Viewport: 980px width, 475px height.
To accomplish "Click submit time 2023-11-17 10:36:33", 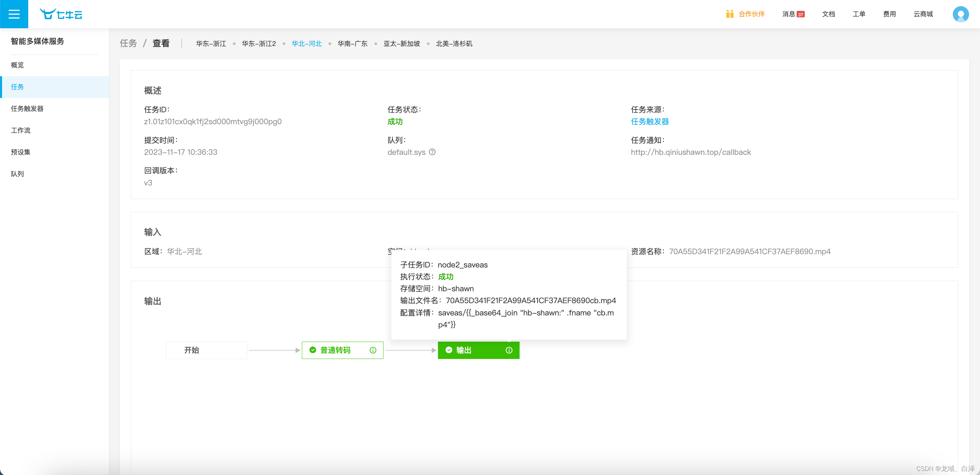I will (x=181, y=152).
